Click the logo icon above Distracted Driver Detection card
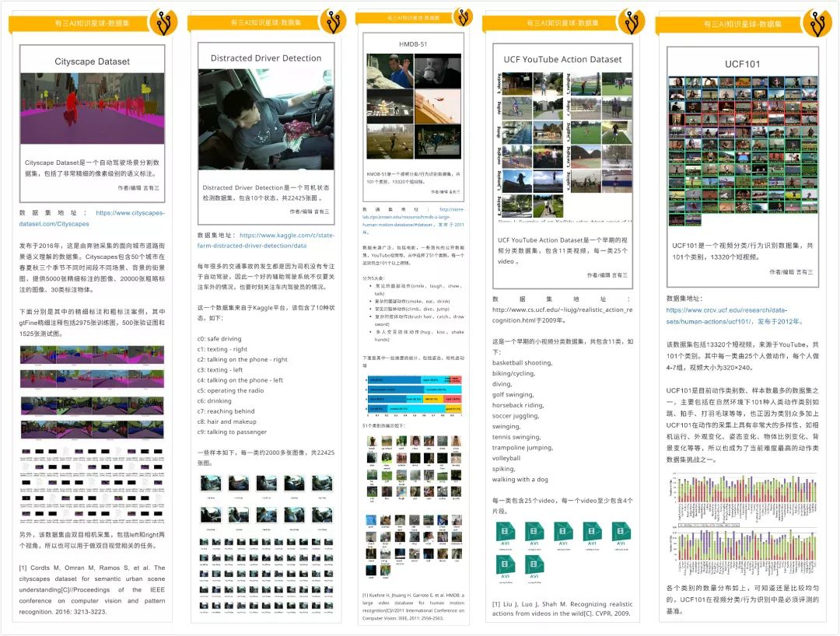The width and height of the screenshot is (840, 636). [x=333, y=22]
